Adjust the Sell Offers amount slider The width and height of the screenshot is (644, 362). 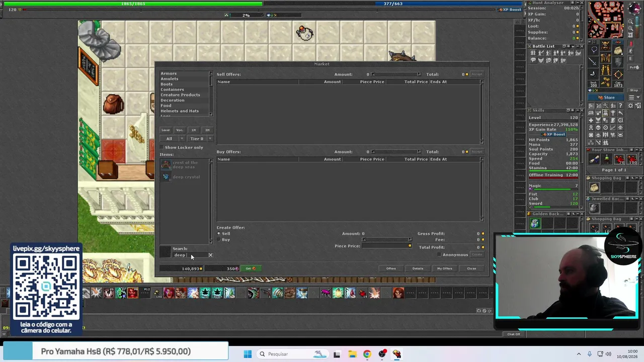[395, 74]
